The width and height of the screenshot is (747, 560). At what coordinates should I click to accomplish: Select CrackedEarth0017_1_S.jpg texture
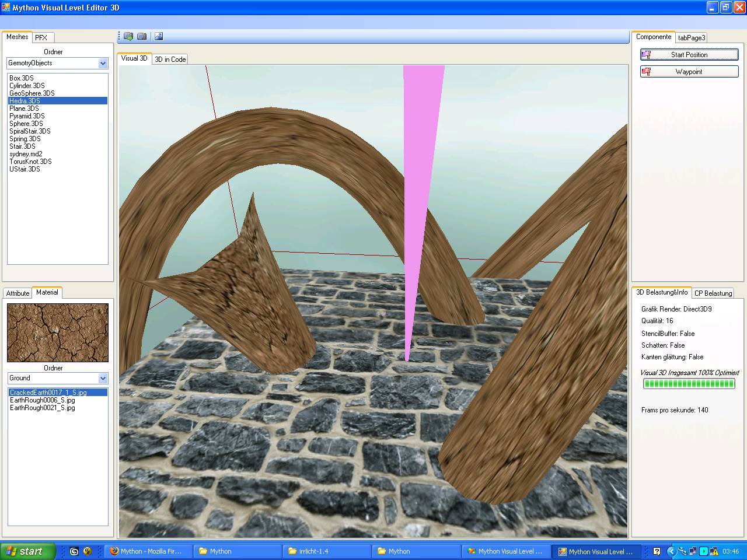click(x=57, y=393)
